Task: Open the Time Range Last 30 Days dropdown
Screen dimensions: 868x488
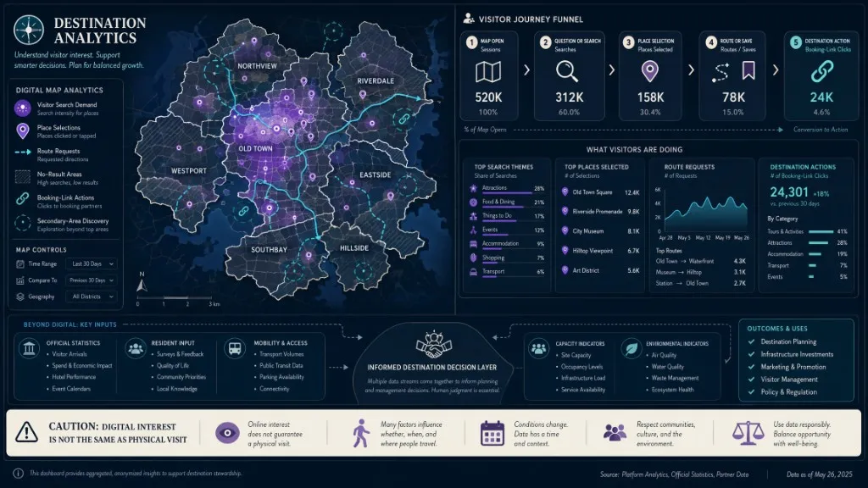Action: click(92, 264)
